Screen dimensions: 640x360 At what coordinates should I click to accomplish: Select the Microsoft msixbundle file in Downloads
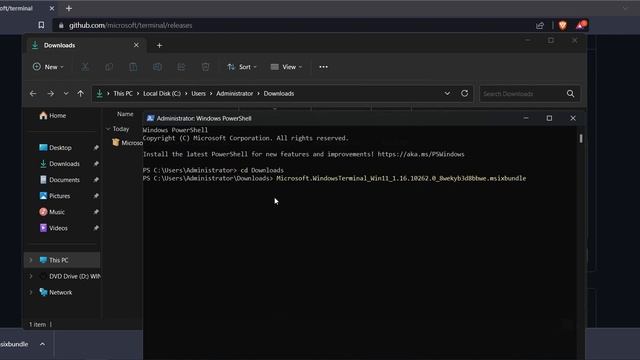click(128, 143)
